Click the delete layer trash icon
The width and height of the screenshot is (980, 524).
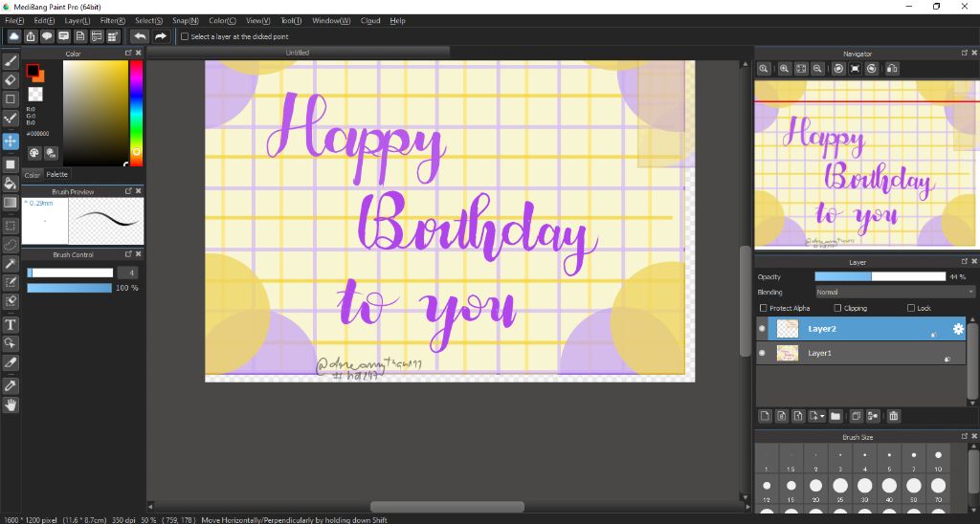tap(893, 416)
